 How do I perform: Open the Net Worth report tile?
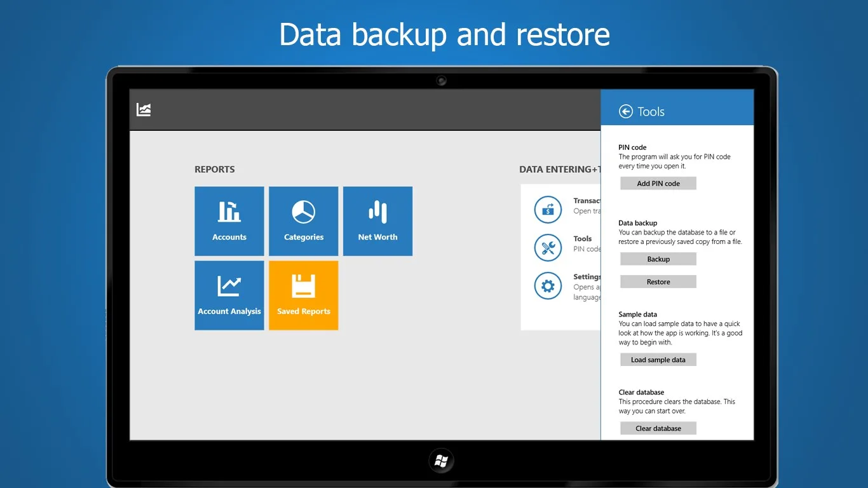coord(378,221)
